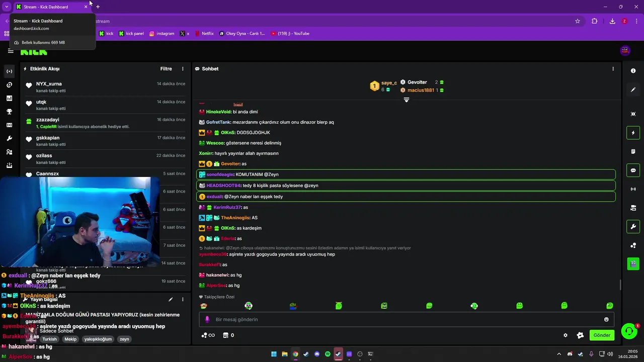Select NYX_xurna follow event in activity feed
Image resolution: width=644 pixels, height=362 pixels.
click(x=106, y=87)
